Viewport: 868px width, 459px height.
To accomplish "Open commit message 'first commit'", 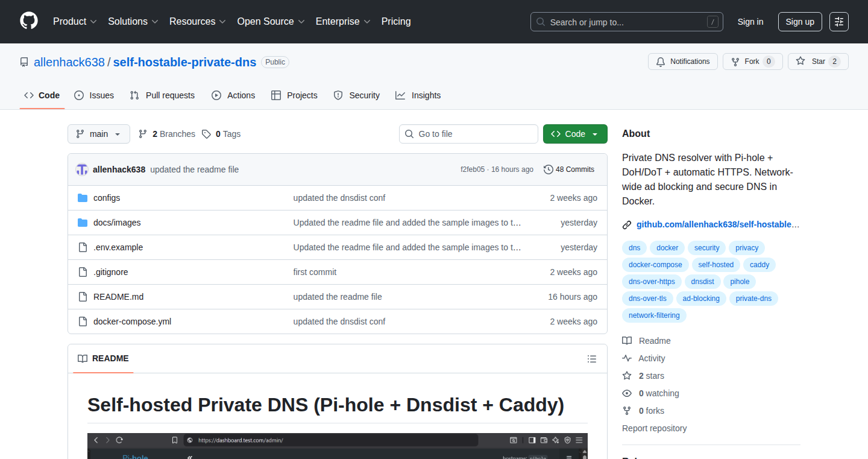I will pos(315,272).
